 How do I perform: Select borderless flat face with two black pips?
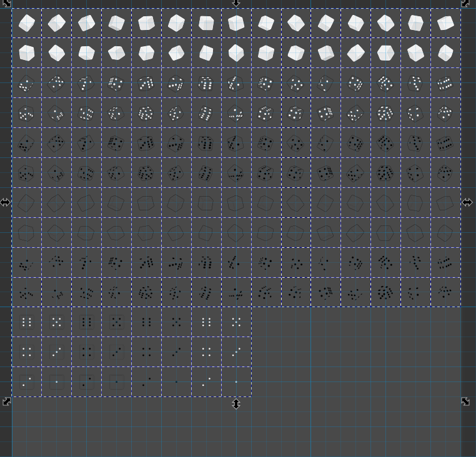[146, 381]
